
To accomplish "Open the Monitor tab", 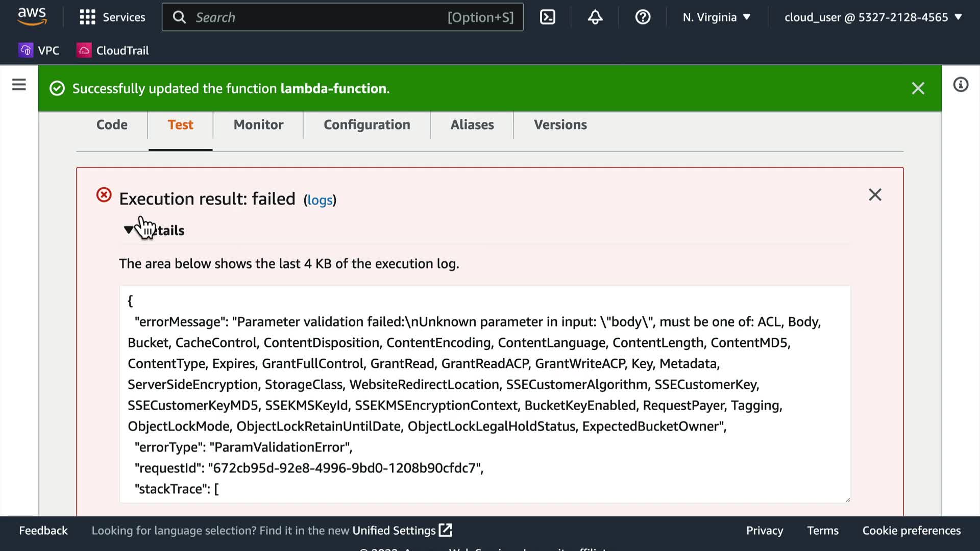I will click(x=258, y=125).
